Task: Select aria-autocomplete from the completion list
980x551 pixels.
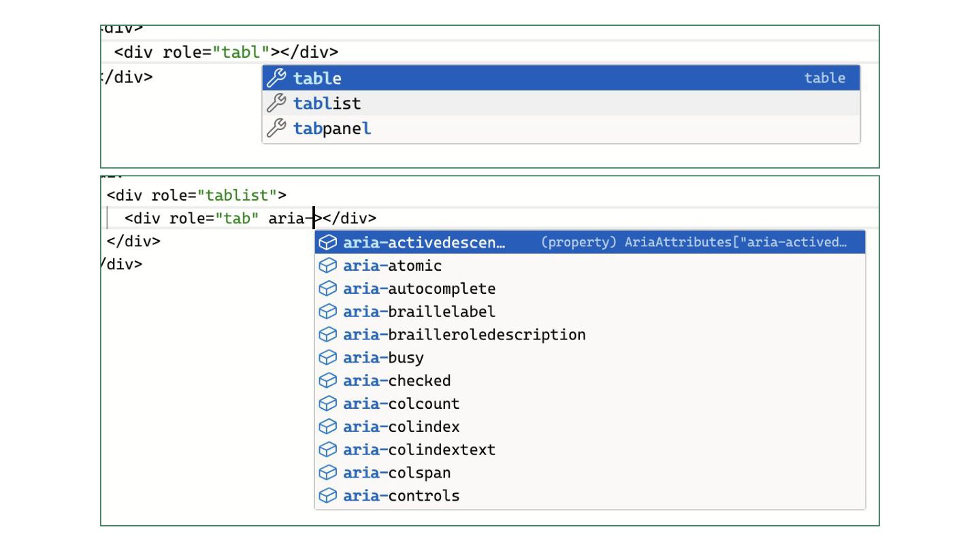Action: pos(419,289)
